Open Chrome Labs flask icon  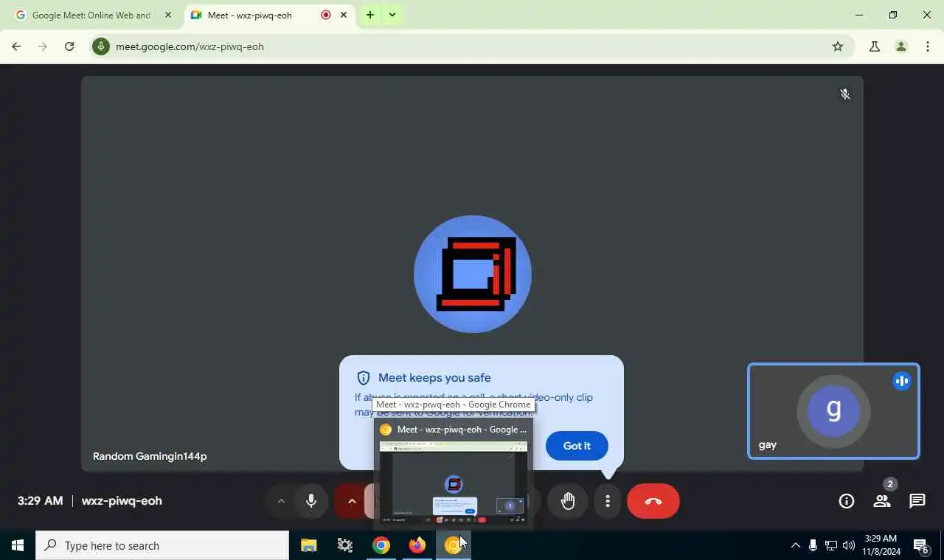tap(875, 46)
